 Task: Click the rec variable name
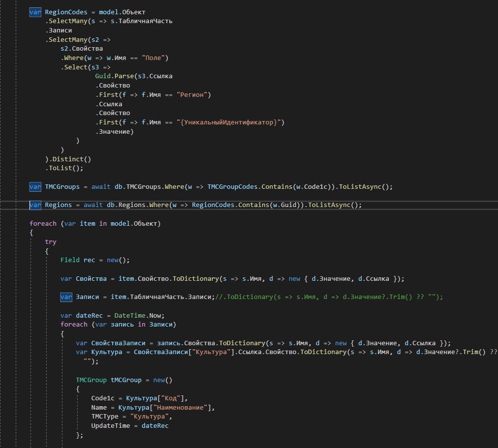point(89,260)
